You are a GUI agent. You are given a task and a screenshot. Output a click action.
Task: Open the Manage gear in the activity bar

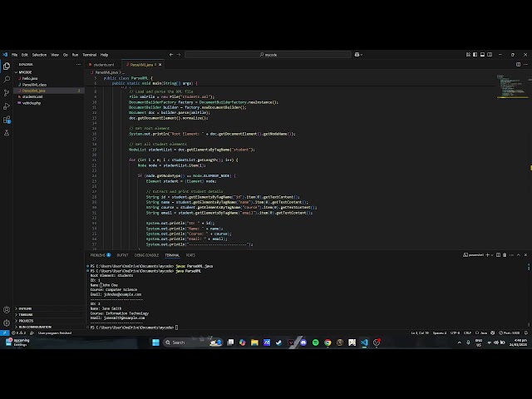[7, 323]
